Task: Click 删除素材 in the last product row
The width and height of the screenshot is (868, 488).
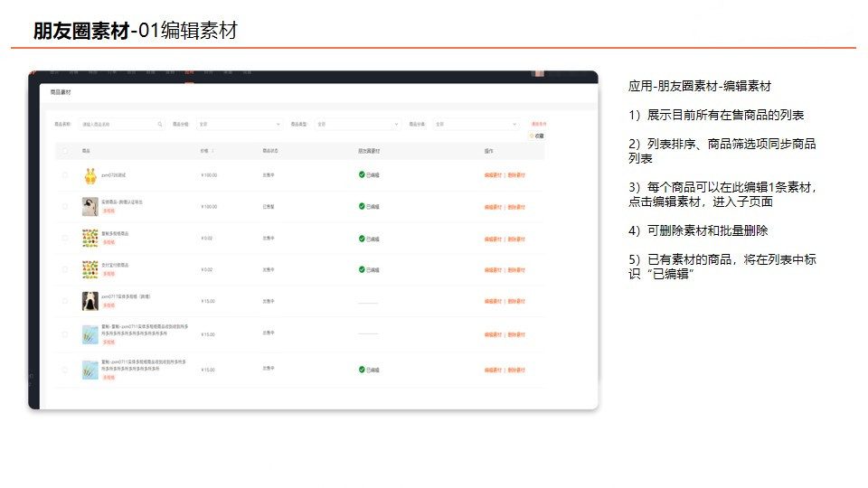Action: pyautogui.click(x=516, y=371)
